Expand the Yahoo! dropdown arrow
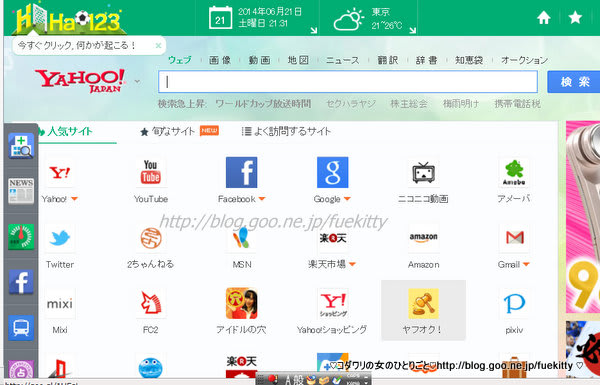 point(74,199)
